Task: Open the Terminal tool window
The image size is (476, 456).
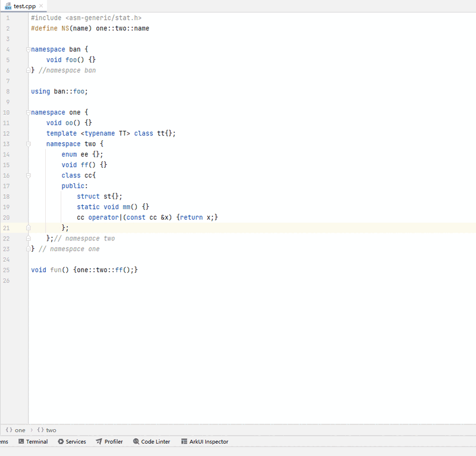Action: click(36, 442)
